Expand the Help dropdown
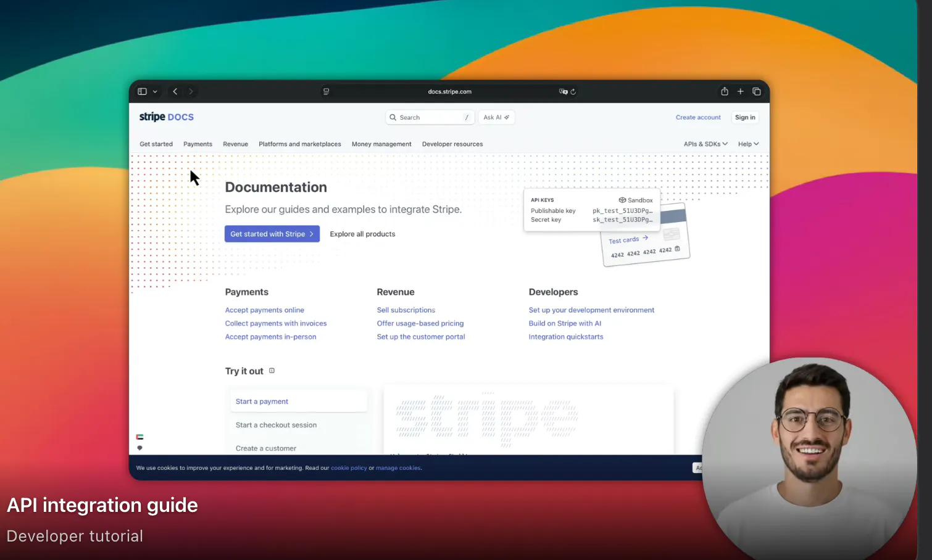The height and width of the screenshot is (560, 932). click(x=748, y=144)
